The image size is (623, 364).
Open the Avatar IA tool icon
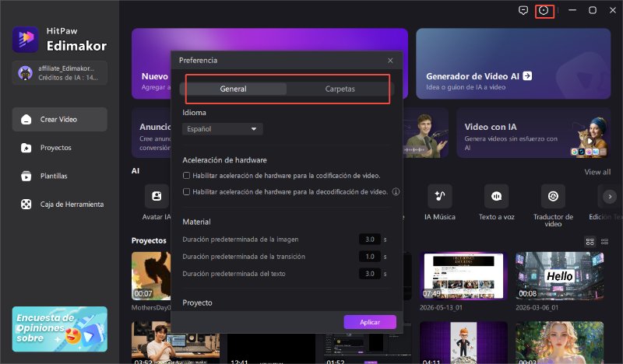(157, 196)
